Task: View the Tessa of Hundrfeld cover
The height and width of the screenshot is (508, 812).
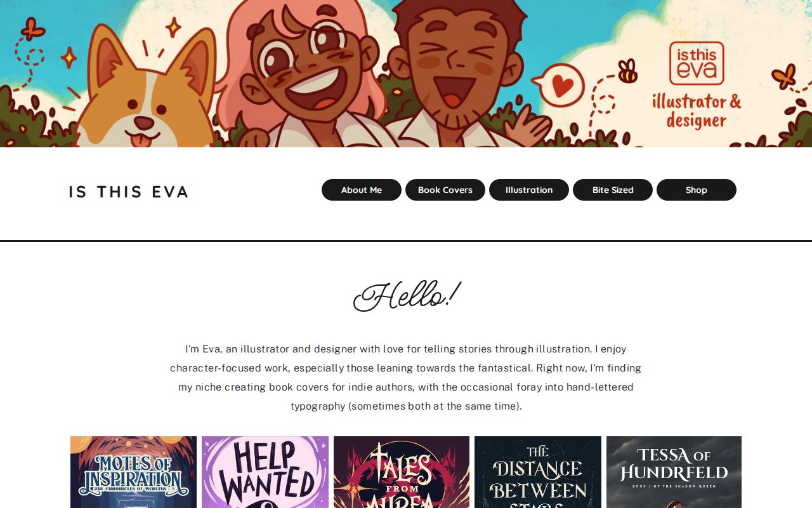Action: click(674, 472)
